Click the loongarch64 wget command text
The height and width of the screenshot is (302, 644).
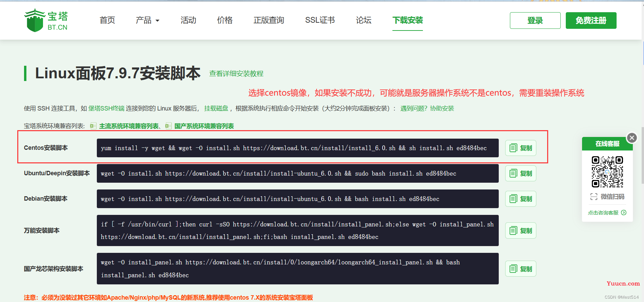tap(280, 269)
